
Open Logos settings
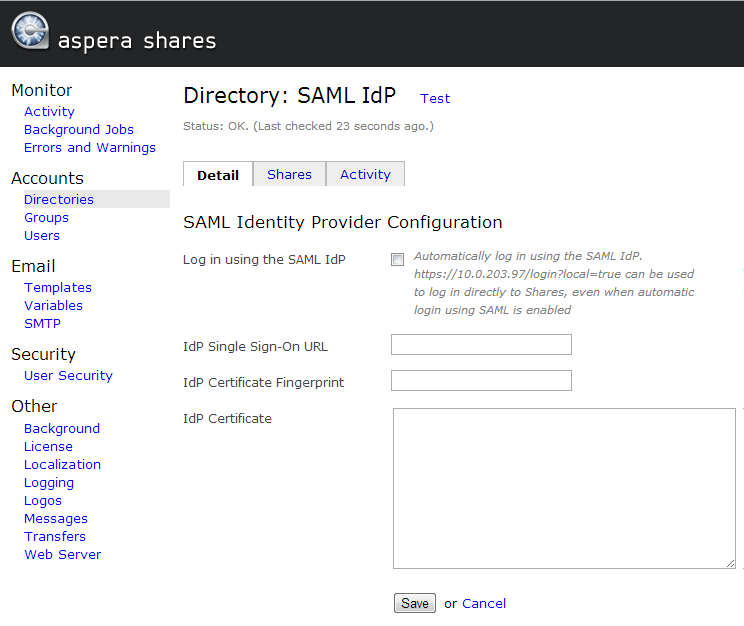click(43, 501)
